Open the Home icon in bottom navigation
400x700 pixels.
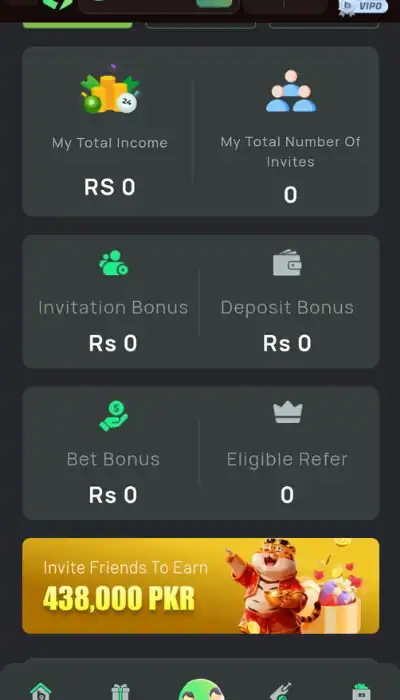41,692
